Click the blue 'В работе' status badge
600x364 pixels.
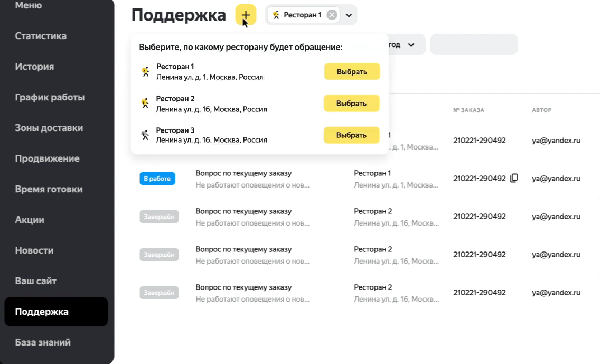click(157, 179)
